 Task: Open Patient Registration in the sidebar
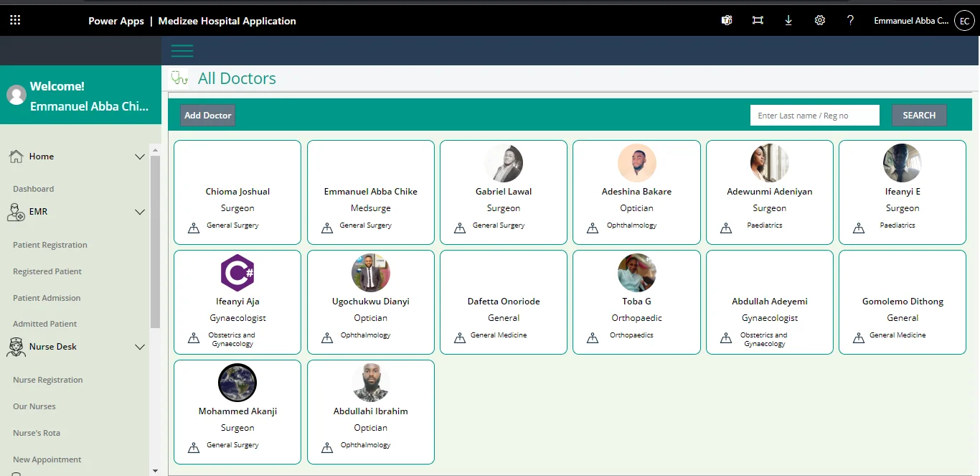(x=50, y=245)
